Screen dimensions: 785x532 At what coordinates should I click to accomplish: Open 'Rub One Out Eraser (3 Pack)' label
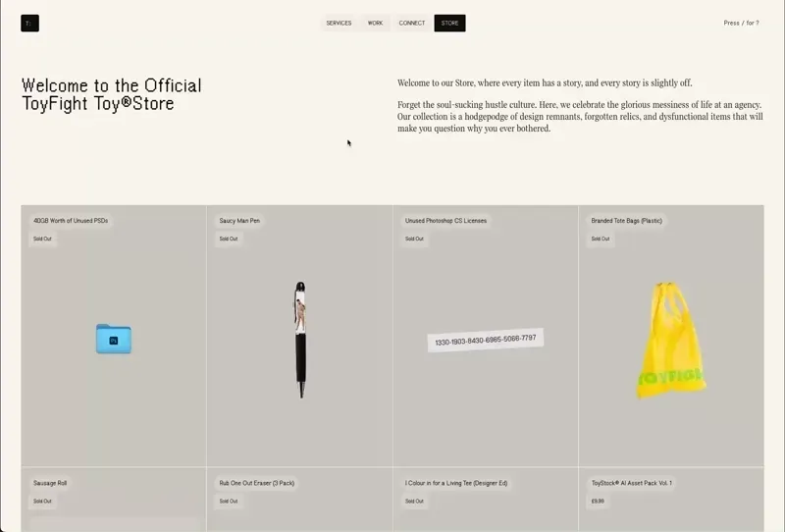[257, 483]
